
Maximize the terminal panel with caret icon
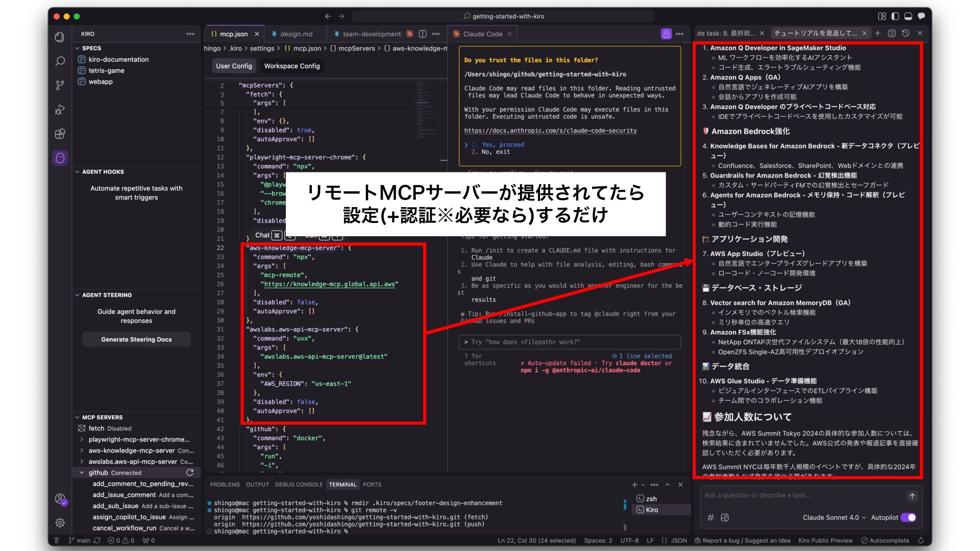(668, 485)
